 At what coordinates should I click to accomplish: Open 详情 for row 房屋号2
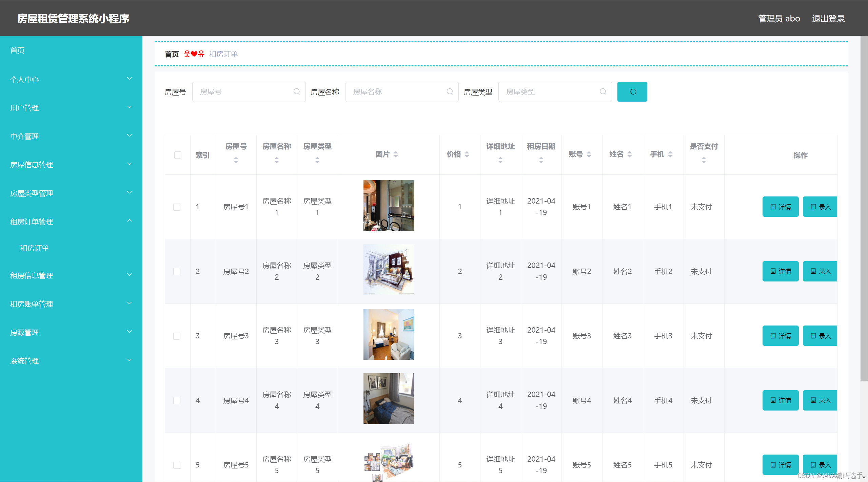(781, 271)
